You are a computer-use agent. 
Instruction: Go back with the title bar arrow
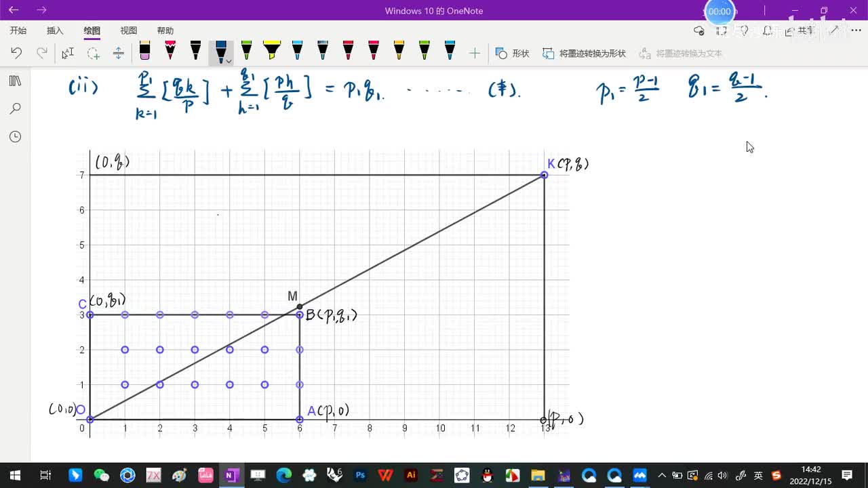14,10
